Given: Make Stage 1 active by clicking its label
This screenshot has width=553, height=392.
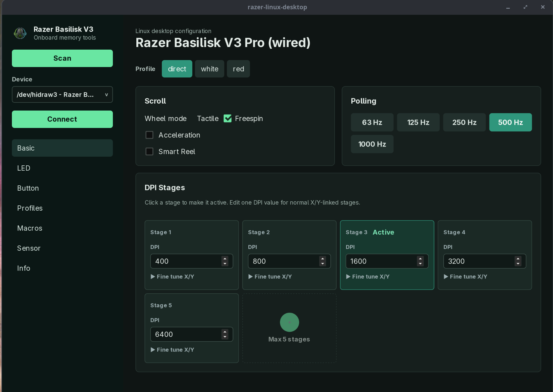Looking at the screenshot, I should pos(161,232).
